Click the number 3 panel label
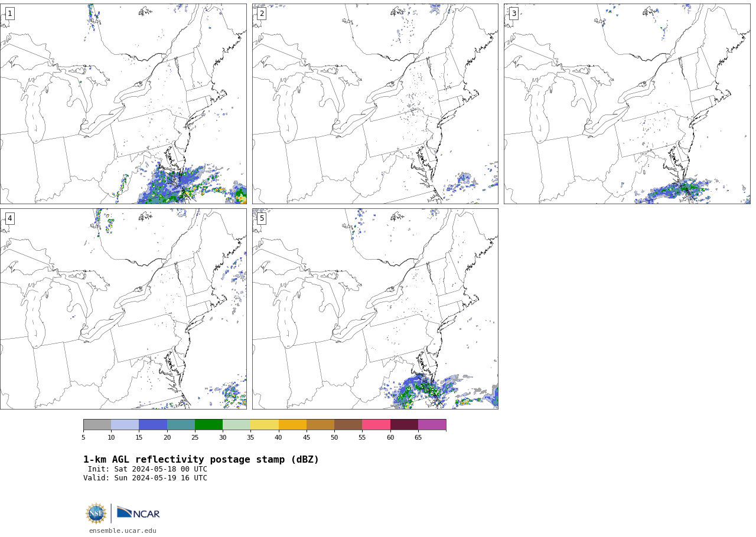This screenshot has height=537, width=756. point(513,14)
